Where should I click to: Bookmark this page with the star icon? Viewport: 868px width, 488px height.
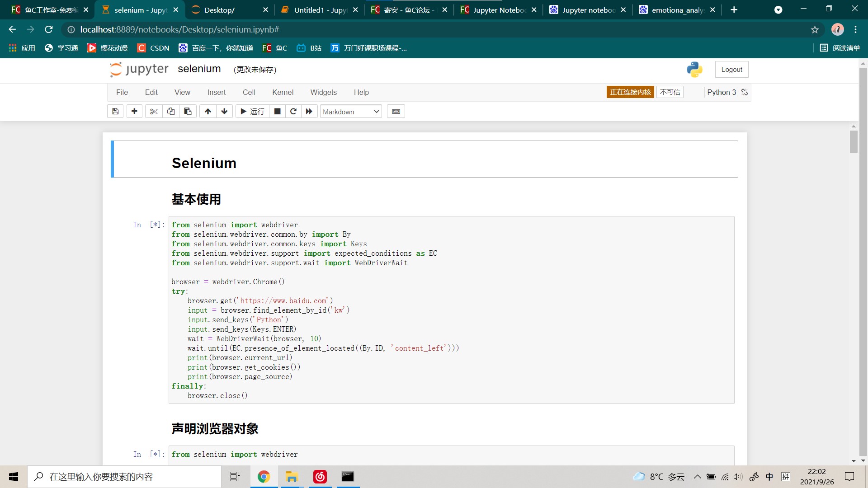[x=815, y=30]
